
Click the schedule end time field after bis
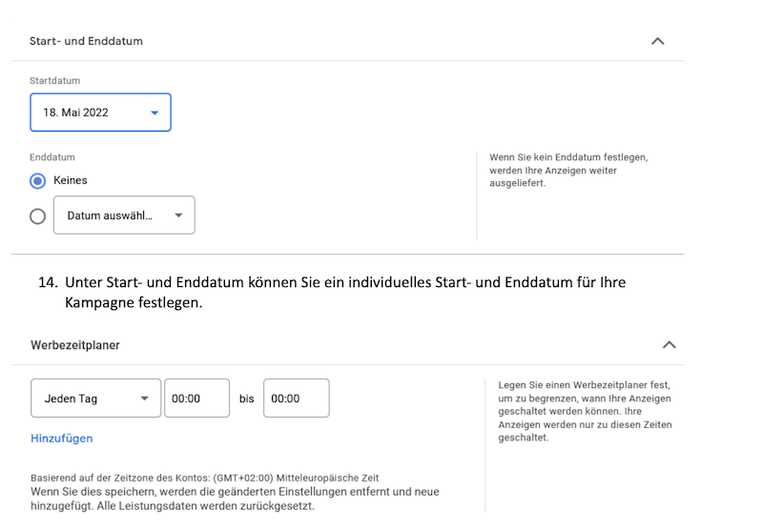(x=296, y=399)
